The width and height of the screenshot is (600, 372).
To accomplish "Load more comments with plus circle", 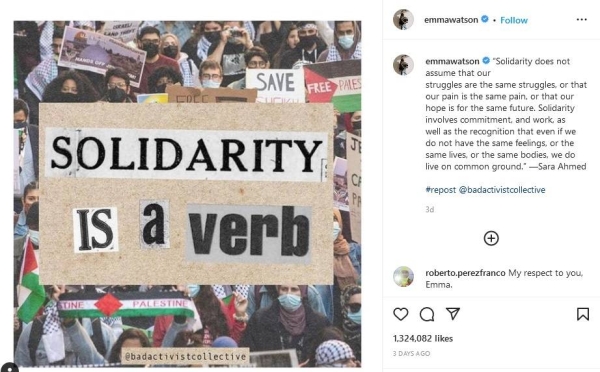I will pos(491,238).
